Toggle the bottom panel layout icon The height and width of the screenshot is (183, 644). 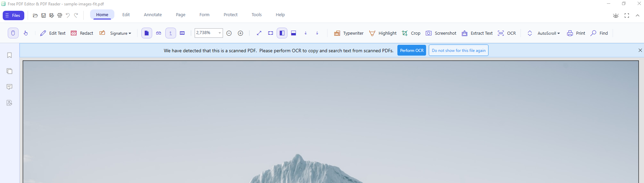[293, 33]
